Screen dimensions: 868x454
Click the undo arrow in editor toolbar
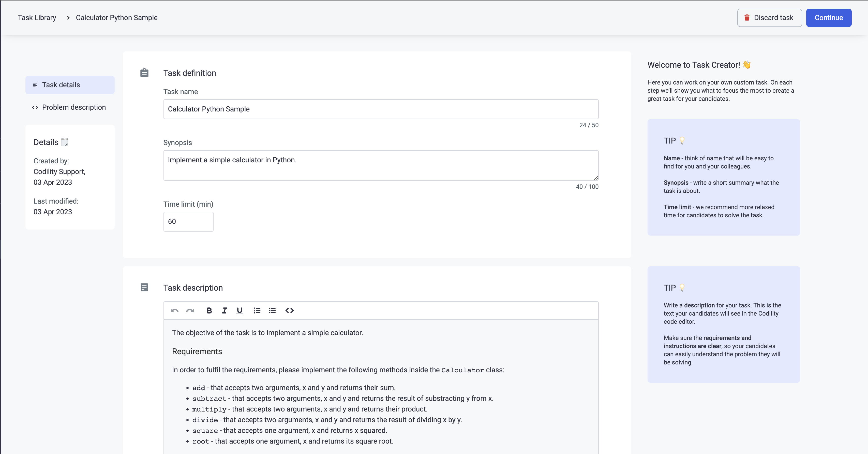174,311
